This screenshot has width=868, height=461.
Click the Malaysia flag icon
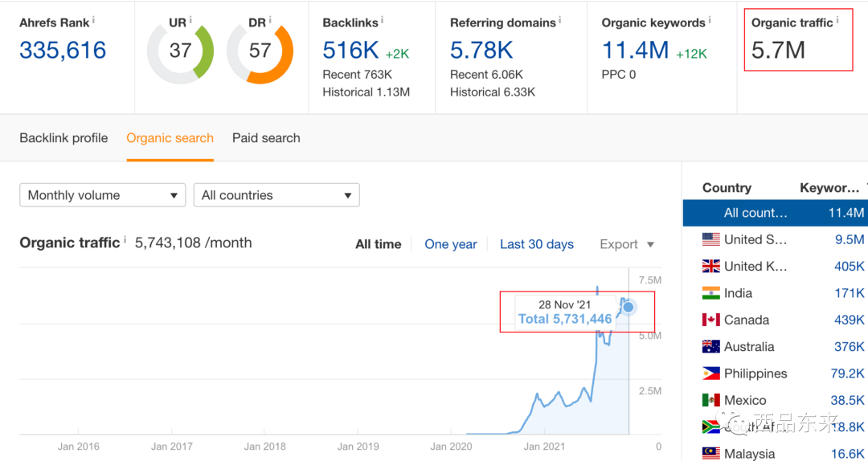pyautogui.click(x=710, y=454)
